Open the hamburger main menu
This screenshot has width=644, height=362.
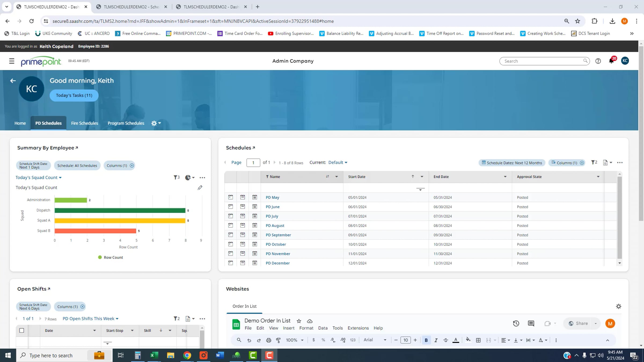(x=12, y=61)
